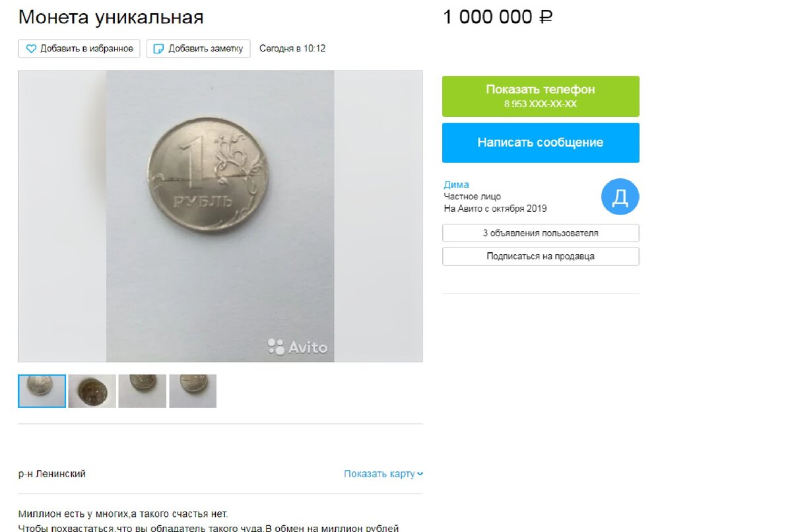Add listing to favorites with Добавить в избранное
The width and height of the screenshot is (792, 532).
(x=79, y=49)
